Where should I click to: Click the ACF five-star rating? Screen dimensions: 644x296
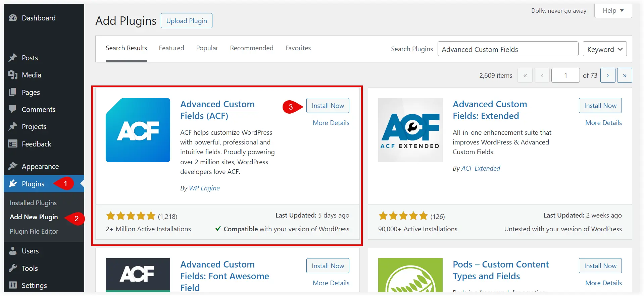(x=131, y=216)
